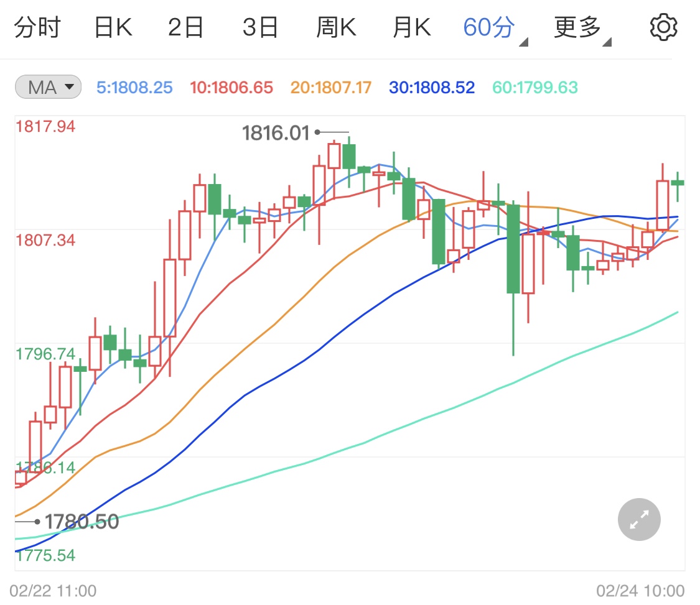Switch to 月K monthly chart tab

click(x=412, y=27)
